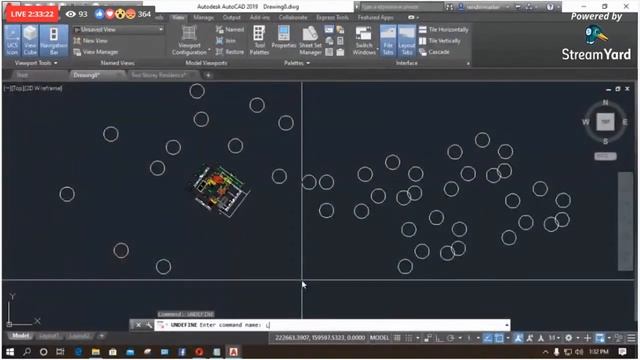Click Tile Vertically
This screenshot has height=360, width=640.
440,40
